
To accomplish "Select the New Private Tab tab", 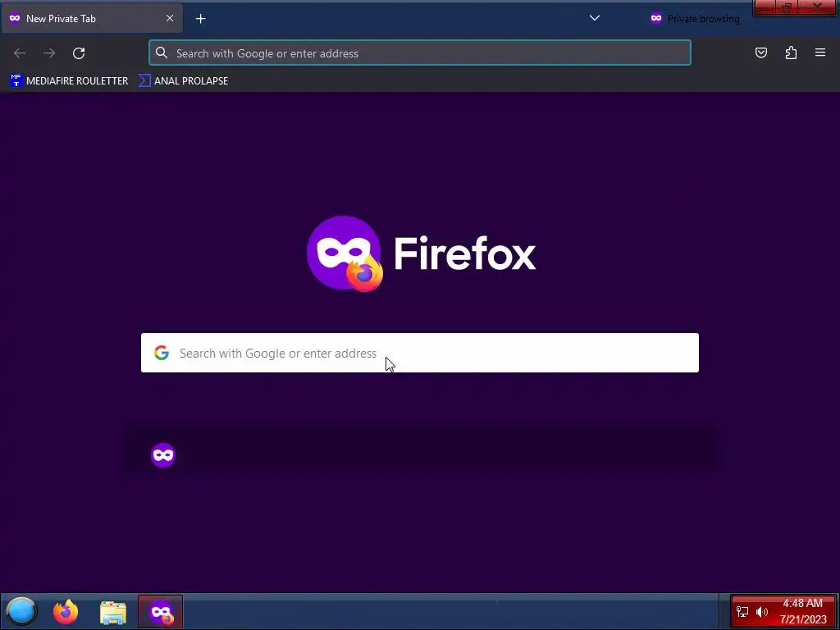I will 92,18.
